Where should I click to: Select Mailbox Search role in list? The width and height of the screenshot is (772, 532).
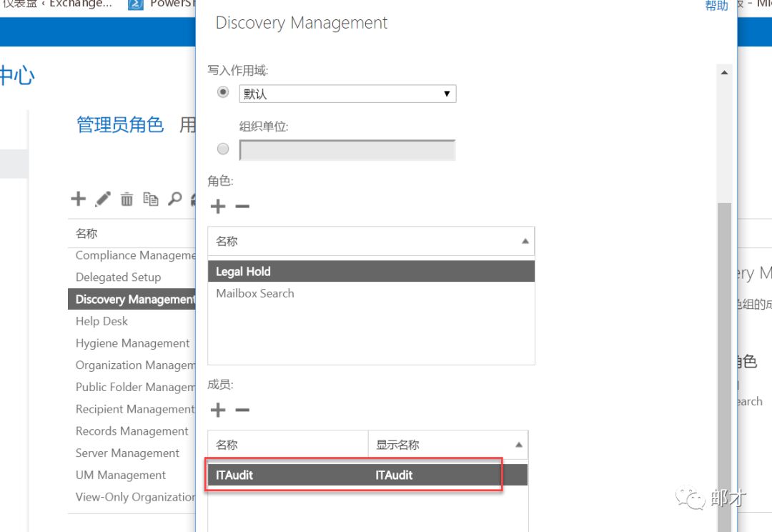tap(255, 293)
